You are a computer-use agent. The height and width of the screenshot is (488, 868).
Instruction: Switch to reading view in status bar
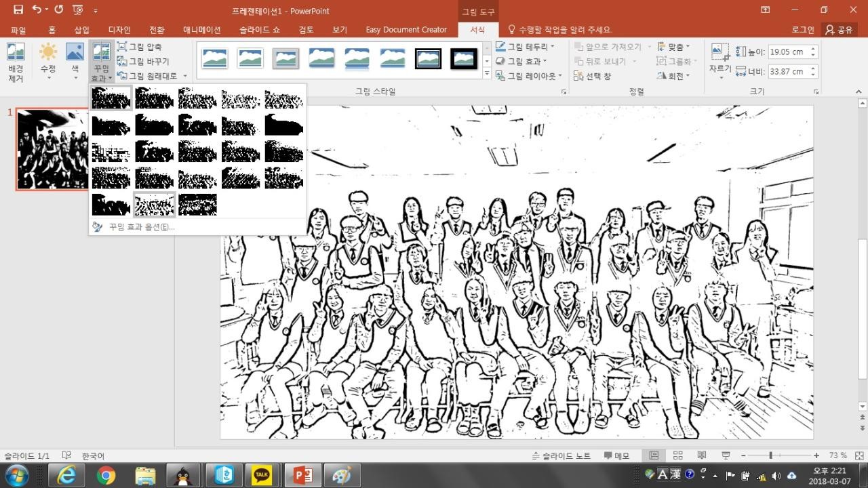click(701, 455)
